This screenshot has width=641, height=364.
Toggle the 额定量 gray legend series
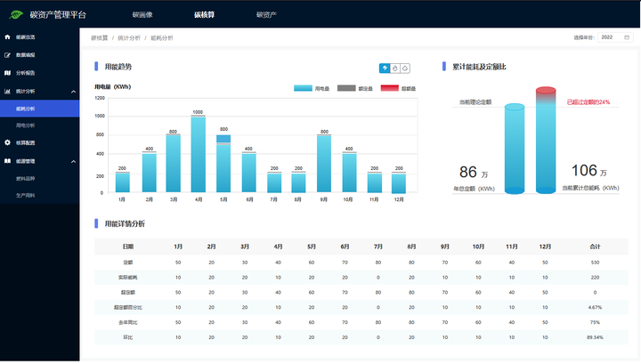[x=355, y=88]
